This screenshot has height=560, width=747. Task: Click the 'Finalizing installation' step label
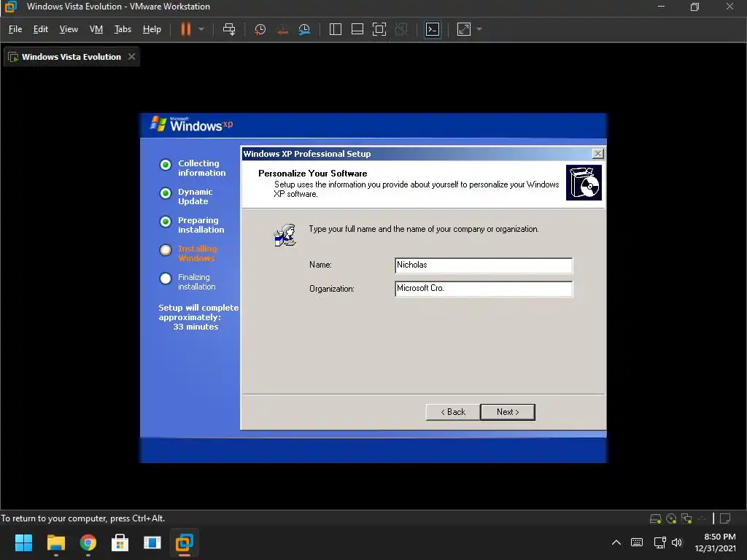click(197, 282)
